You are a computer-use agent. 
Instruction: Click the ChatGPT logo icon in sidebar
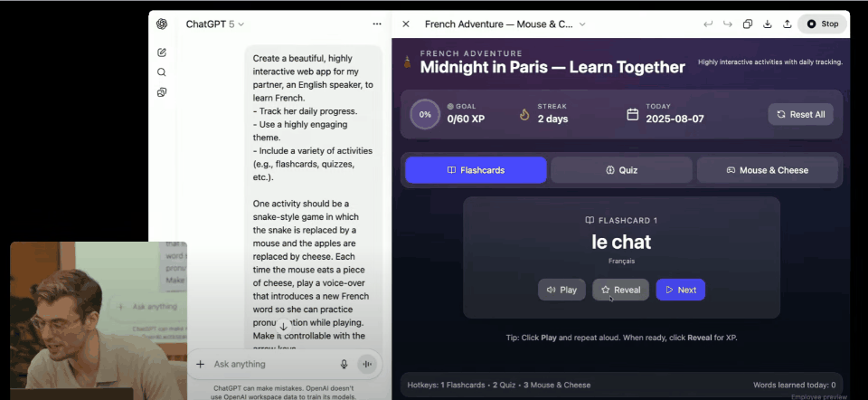pyautogui.click(x=162, y=24)
